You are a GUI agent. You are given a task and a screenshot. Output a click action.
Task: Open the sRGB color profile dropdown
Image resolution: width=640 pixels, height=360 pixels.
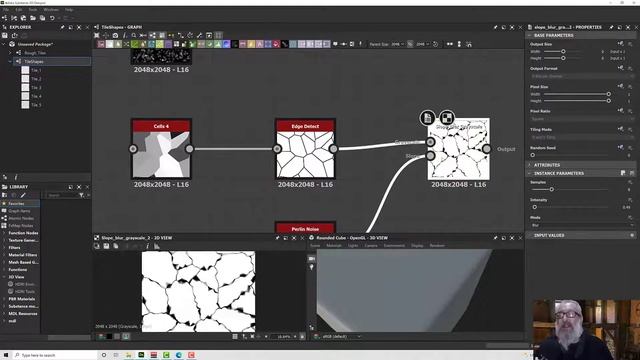pos(341,337)
